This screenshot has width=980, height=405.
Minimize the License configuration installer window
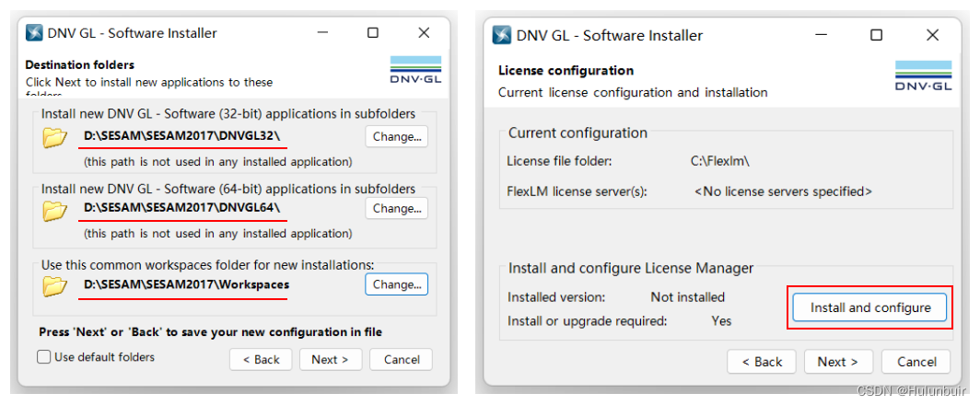click(822, 36)
